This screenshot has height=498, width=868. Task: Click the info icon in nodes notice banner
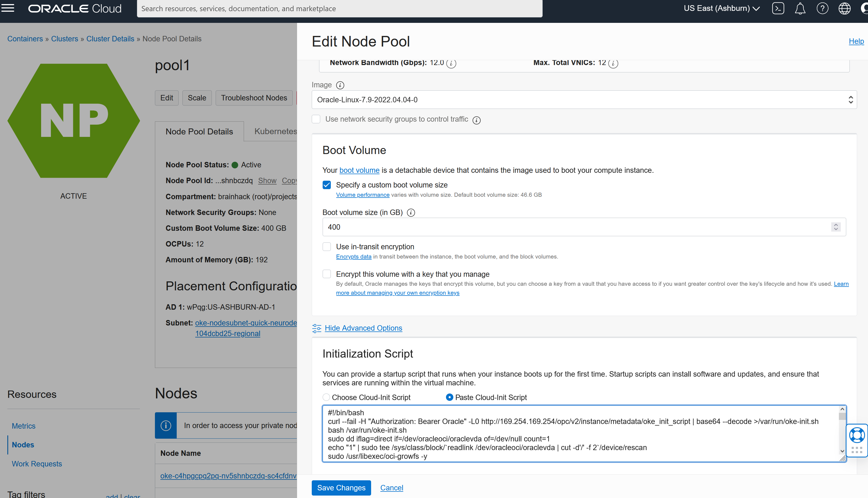[x=166, y=426]
